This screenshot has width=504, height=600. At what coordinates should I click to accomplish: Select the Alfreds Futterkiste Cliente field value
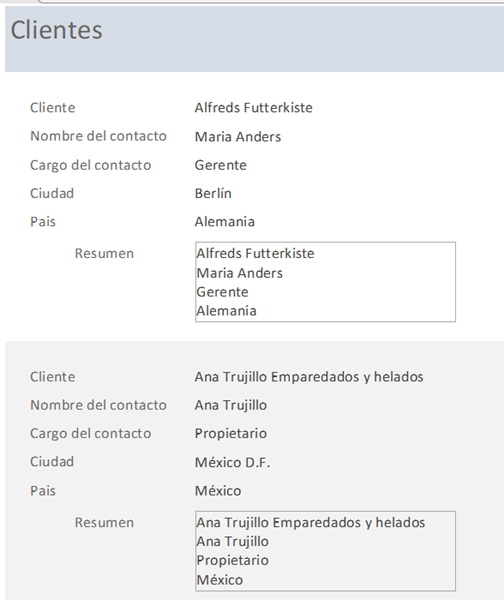coord(253,108)
